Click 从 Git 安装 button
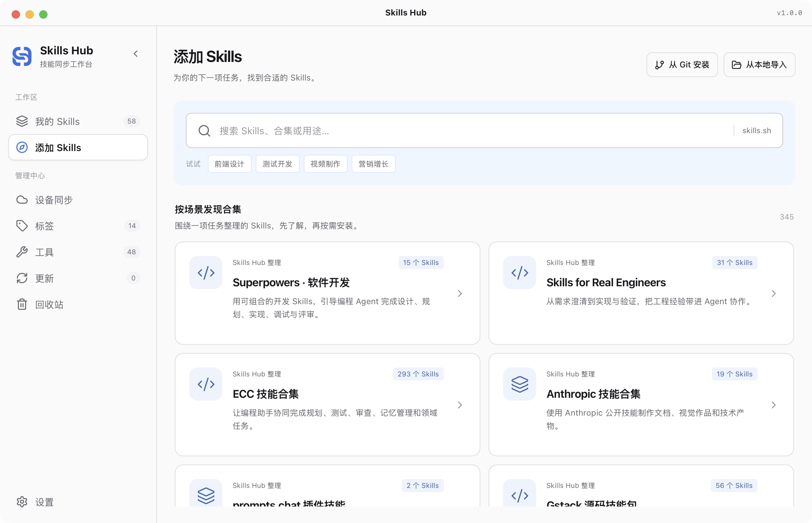Image resolution: width=812 pixels, height=523 pixels. [x=682, y=65]
